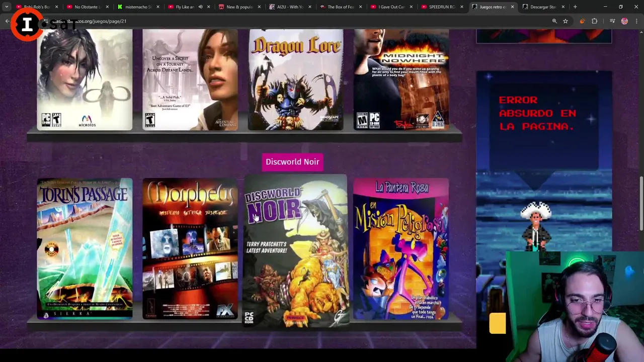Open the Midnight Nowhere game cover
Screen dimensions: 644x362
(x=401, y=79)
